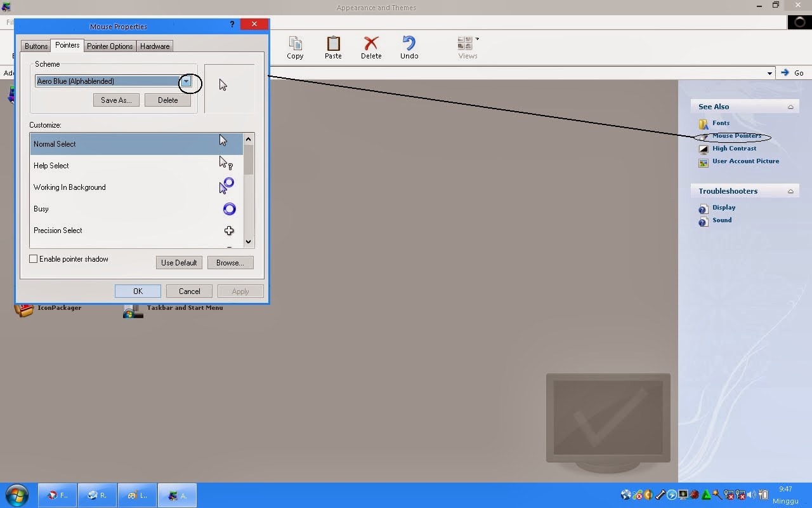Collapse the See Also section
This screenshot has width=812, height=508.
pos(790,106)
